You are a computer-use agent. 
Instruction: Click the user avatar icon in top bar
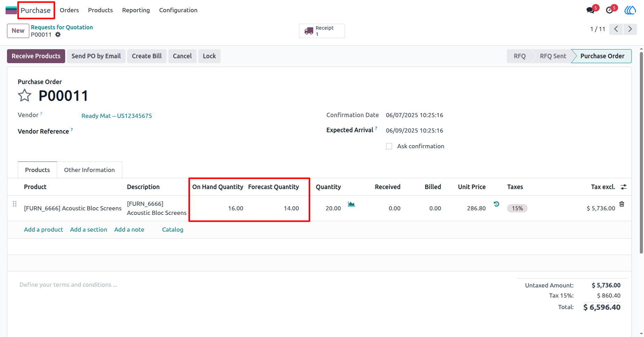click(x=630, y=10)
